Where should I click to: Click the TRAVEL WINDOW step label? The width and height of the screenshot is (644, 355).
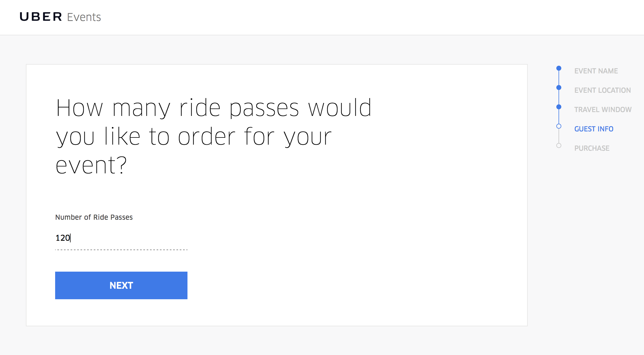(x=603, y=109)
